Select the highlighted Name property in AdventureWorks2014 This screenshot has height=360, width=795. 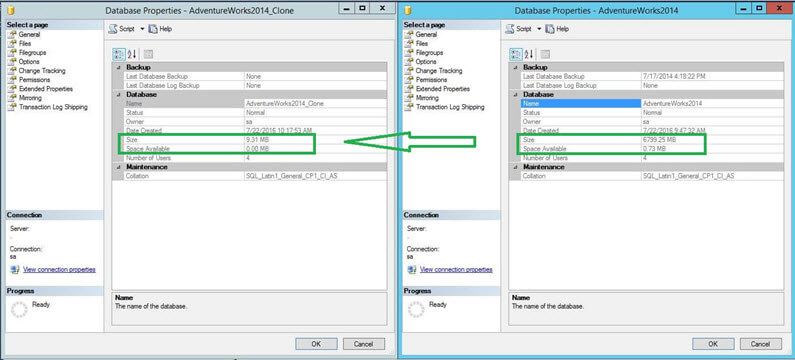[x=581, y=103]
